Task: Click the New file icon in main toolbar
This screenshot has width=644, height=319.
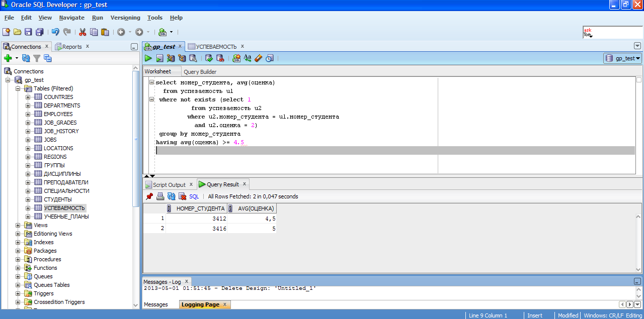Action: (x=7, y=32)
